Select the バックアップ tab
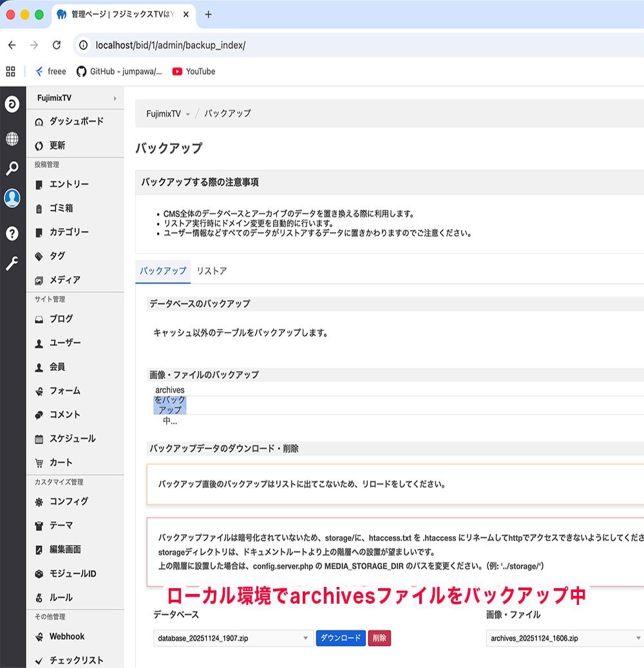Screen dimensions: 644x668 point(163,271)
